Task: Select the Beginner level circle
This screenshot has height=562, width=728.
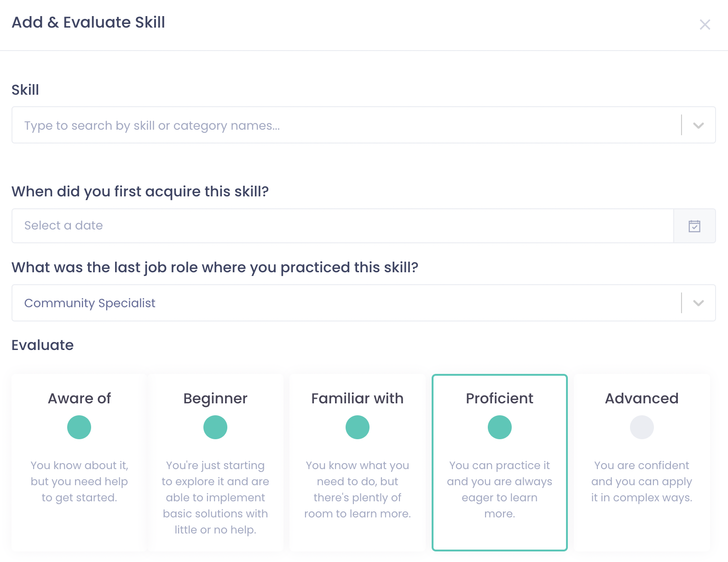Action: click(x=215, y=427)
